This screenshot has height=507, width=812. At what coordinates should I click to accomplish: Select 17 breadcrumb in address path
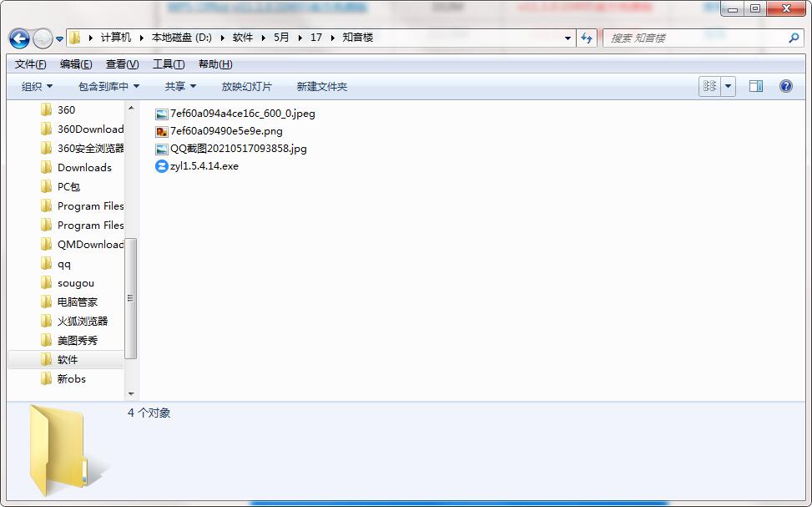(x=316, y=38)
